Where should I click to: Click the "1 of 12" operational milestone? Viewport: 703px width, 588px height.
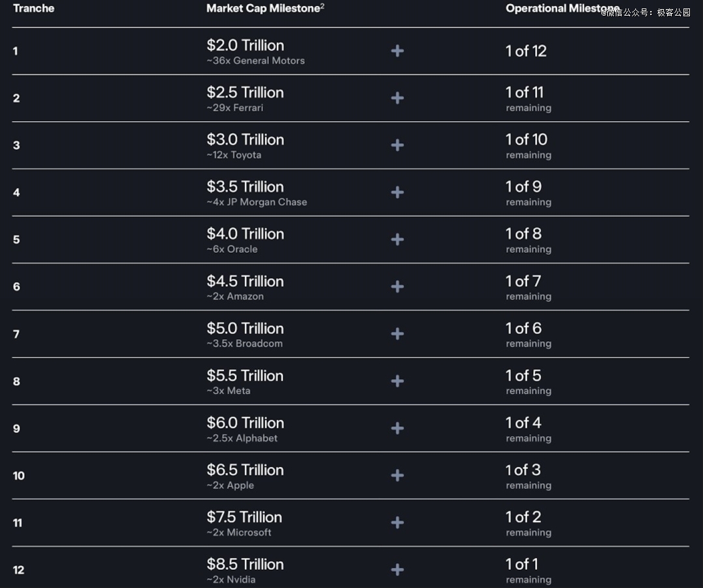tap(526, 51)
